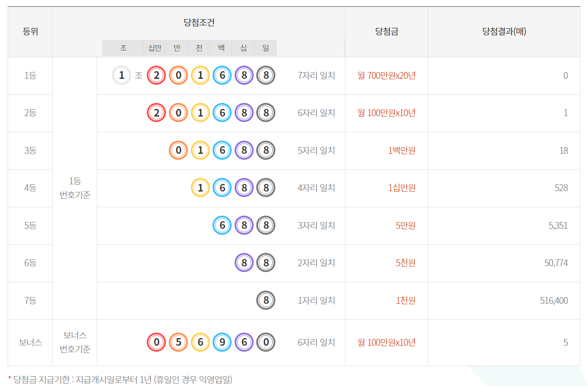Click the 당첨금 지급기한 footnote text
Image resolution: width=588 pixels, height=386 pixels.
pos(123,379)
